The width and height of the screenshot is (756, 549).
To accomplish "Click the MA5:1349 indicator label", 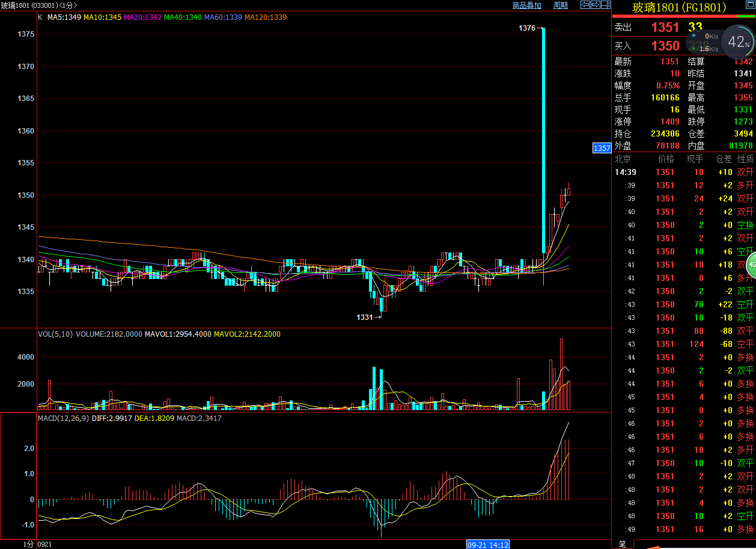I will pos(64,17).
